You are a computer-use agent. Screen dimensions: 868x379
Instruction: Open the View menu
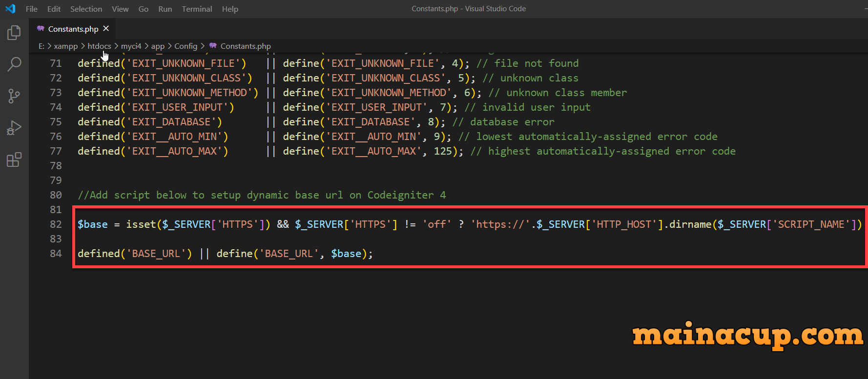pyautogui.click(x=120, y=9)
